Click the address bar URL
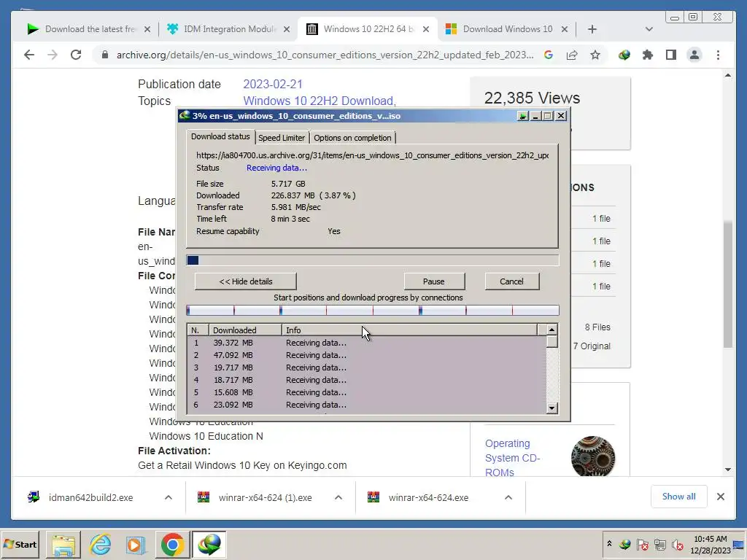 [x=325, y=55]
